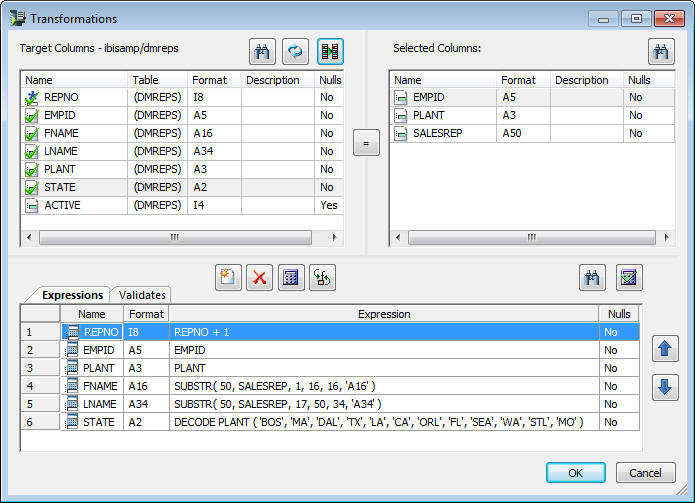695x503 pixels.
Task: Click the Expression column header
Action: pyautogui.click(x=384, y=314)
